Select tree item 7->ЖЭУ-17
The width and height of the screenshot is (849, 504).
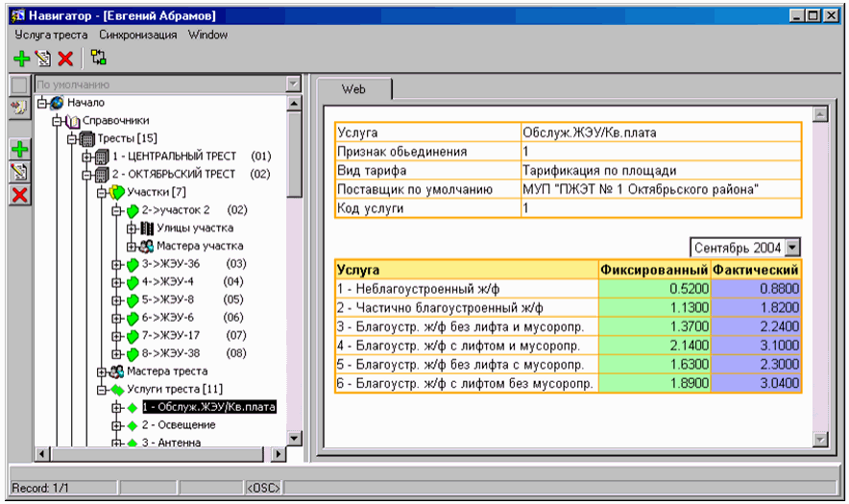pyautogui.click(x=171, y=336)
